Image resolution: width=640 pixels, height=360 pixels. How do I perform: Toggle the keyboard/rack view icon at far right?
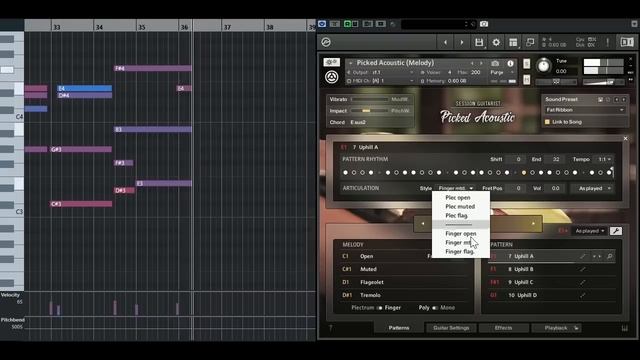coord(627,42)
